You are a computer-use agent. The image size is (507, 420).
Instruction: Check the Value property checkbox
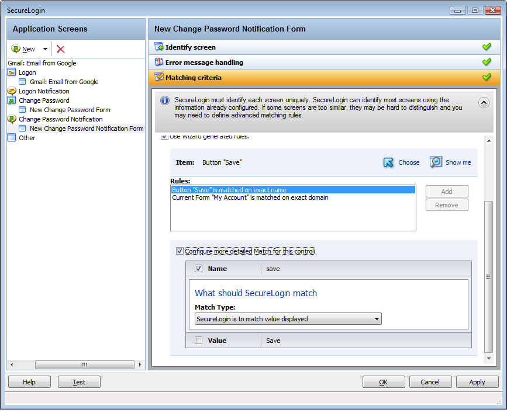point(199,340)
